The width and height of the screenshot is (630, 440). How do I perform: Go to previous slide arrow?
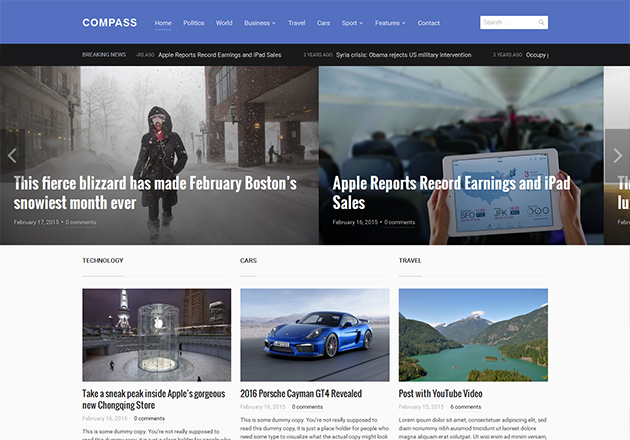coord(12,156)
